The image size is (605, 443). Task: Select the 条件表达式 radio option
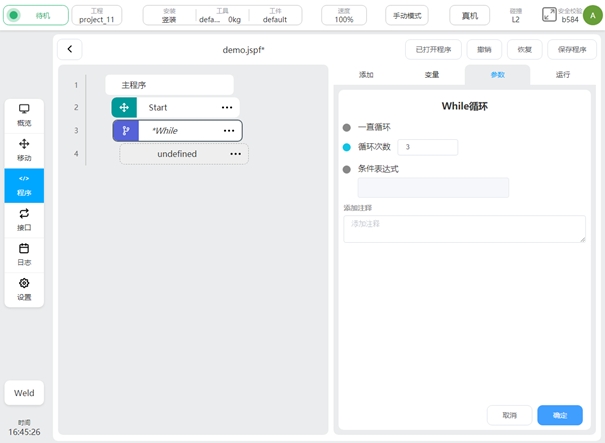pyautogui.click(x=347, y=169)
